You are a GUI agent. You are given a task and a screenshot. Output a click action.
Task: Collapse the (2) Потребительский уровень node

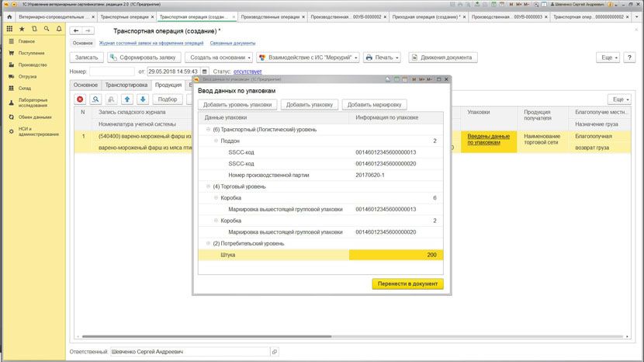point(208,243)
